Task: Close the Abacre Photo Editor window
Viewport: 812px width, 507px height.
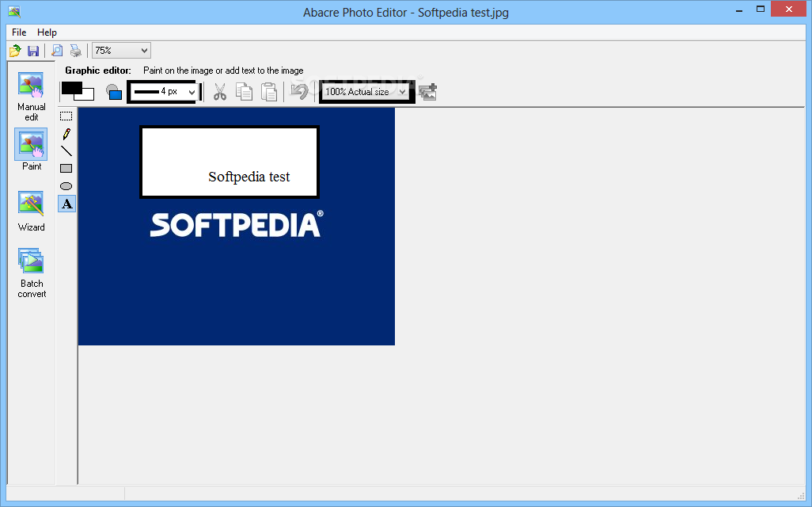Action: 789,10
